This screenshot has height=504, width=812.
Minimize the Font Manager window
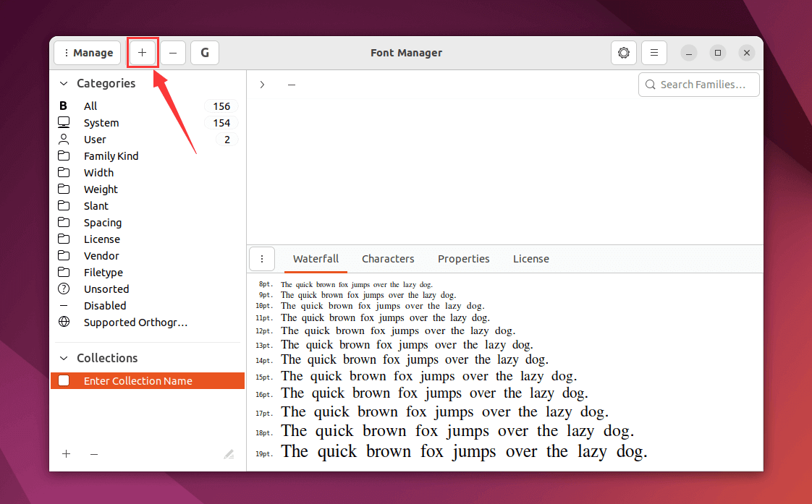point(689,53)
